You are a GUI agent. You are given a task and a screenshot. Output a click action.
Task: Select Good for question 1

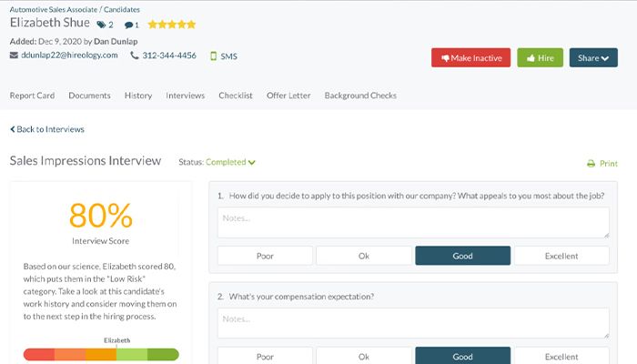click(462, 256)
